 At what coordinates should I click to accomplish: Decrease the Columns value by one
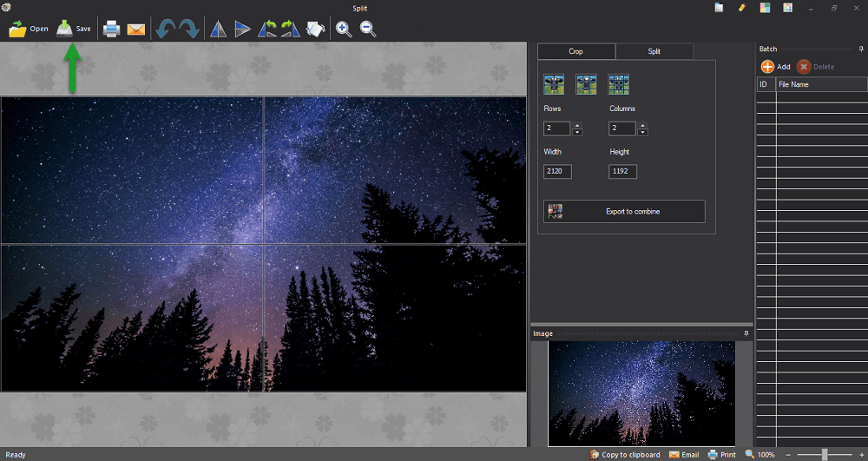point(642,132)
